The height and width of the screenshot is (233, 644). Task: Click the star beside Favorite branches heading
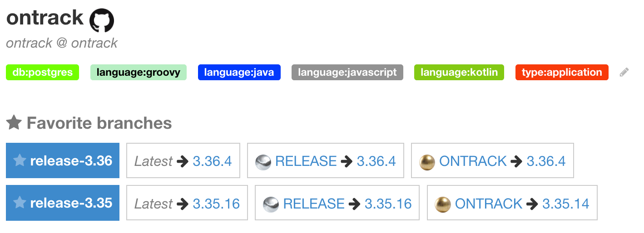point(14,123)
